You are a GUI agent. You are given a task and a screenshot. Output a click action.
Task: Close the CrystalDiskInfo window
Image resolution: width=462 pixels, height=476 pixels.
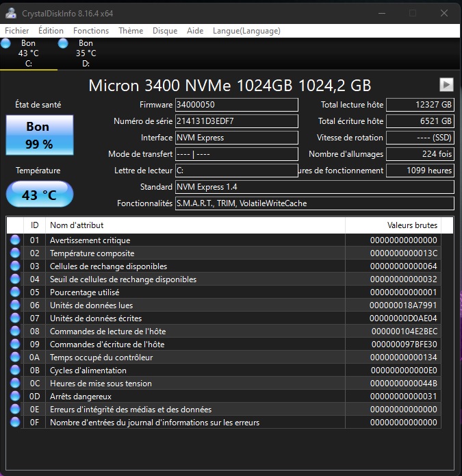[444, 13]
